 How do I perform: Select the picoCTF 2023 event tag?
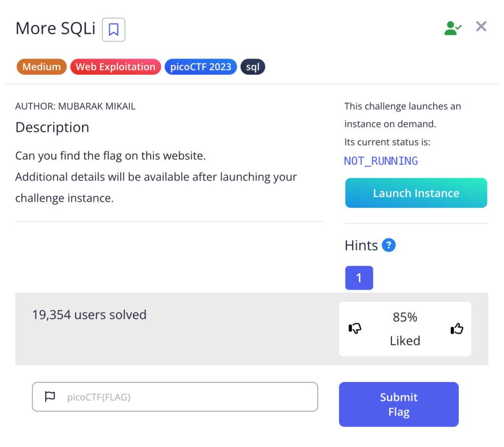point(200,66)
